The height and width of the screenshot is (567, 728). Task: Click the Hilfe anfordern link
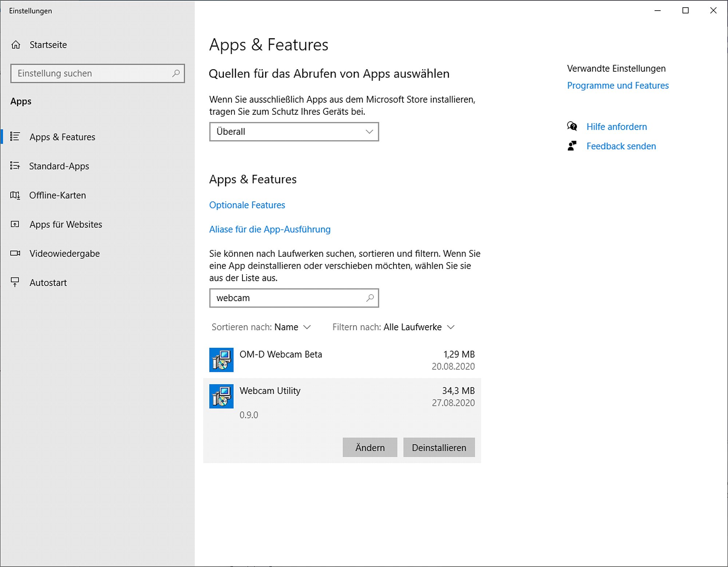click(x=617, y=127)
